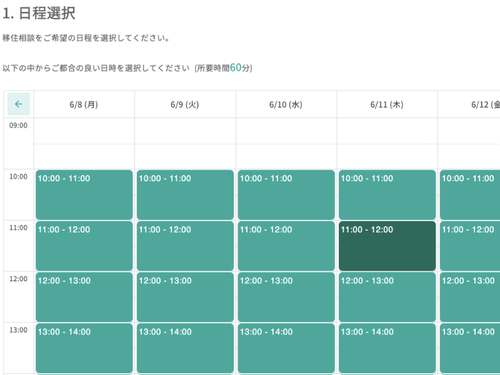Click the 12:00 time axis label
This screenshot has width=500, height=375.
[18, 279]
